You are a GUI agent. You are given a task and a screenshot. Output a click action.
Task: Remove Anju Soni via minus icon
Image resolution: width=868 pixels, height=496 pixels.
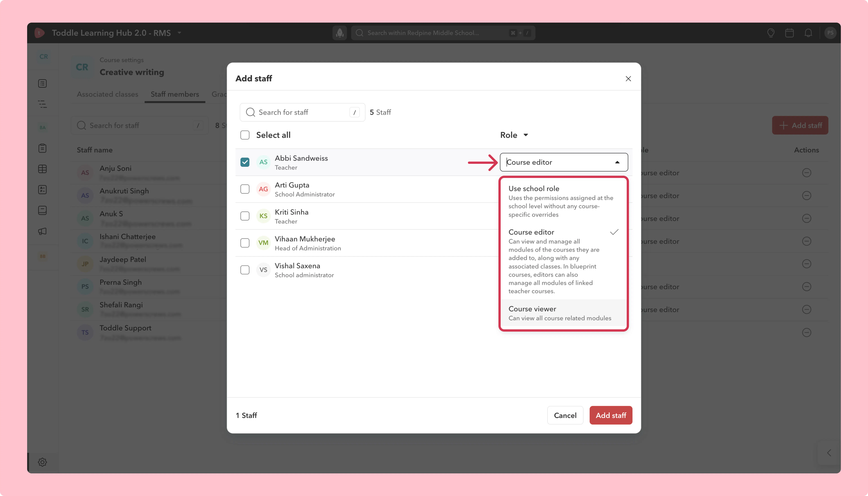pos(806,173)
